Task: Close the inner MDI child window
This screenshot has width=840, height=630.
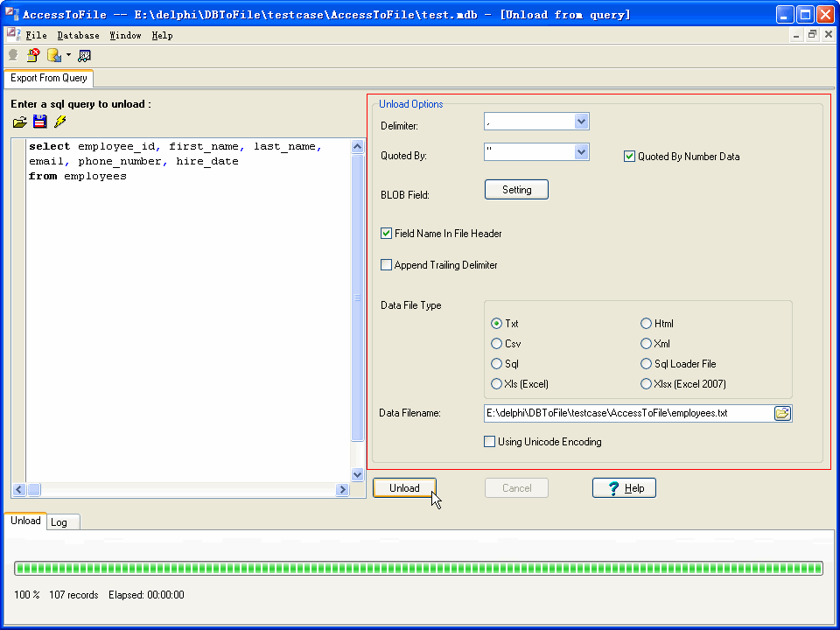Action: (x=829, y=35)
